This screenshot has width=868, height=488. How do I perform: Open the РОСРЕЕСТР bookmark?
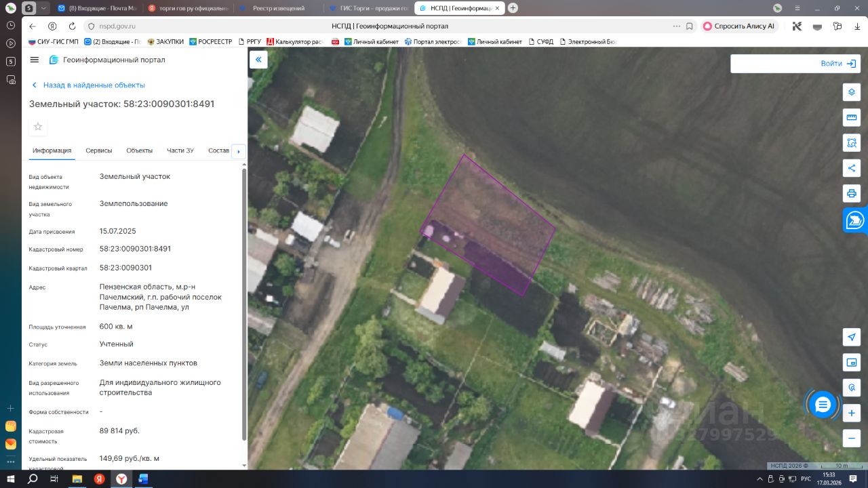click(x=210, y=41)
